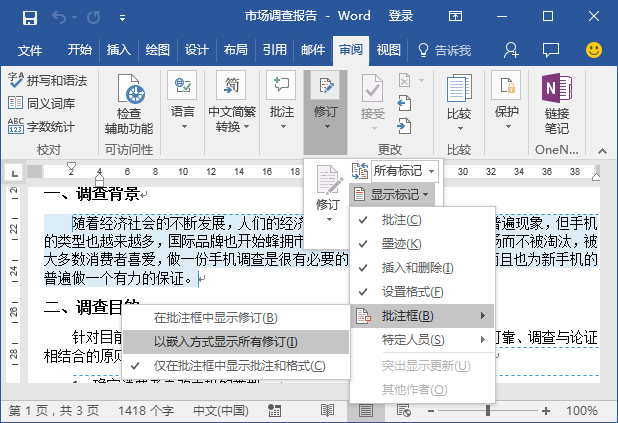This screenshot has height=423, width=618.
Task: Go to next change icon
Action: [404, 126]
